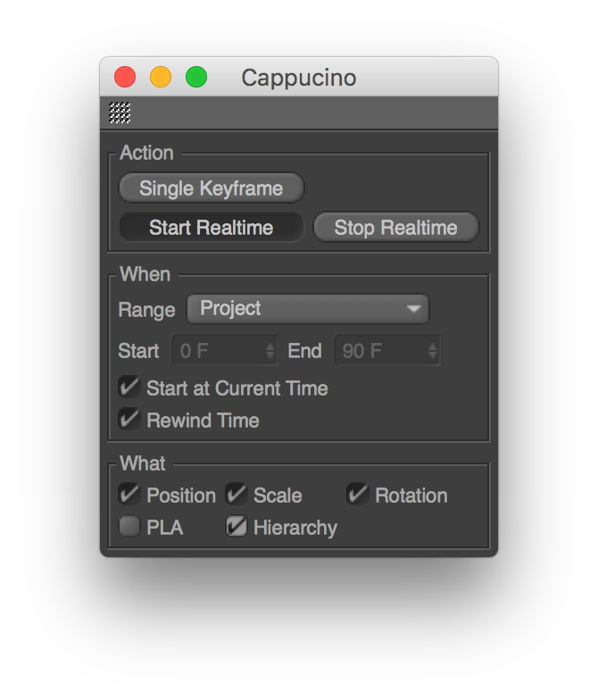Minimize the Cappucino window

[x=161, y=77]
